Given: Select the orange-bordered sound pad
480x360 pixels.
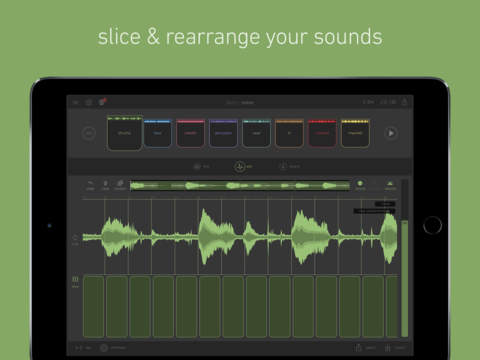Looking at the screenshot, I should tap(289, 133).
